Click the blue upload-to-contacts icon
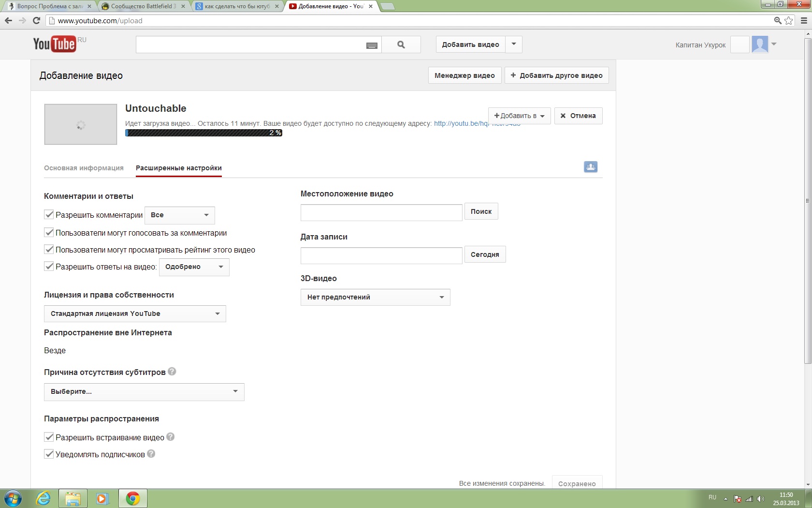Screen dimensions: 812x508 (x=591, y=167)
